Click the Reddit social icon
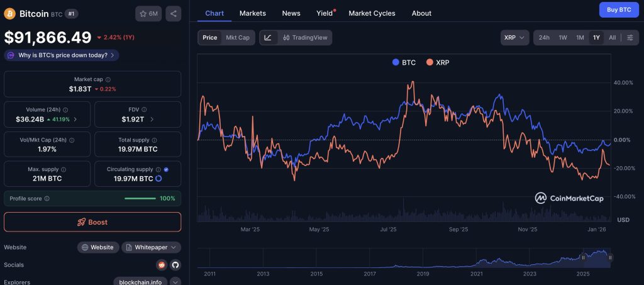 (x=162, y=265)
